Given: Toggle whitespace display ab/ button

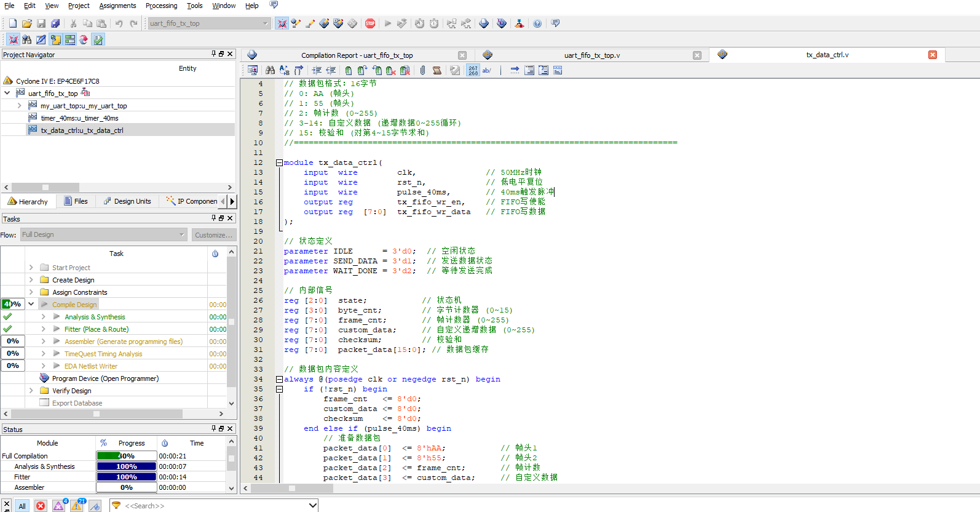Looking at the screenshot, I should pos(487,70).
